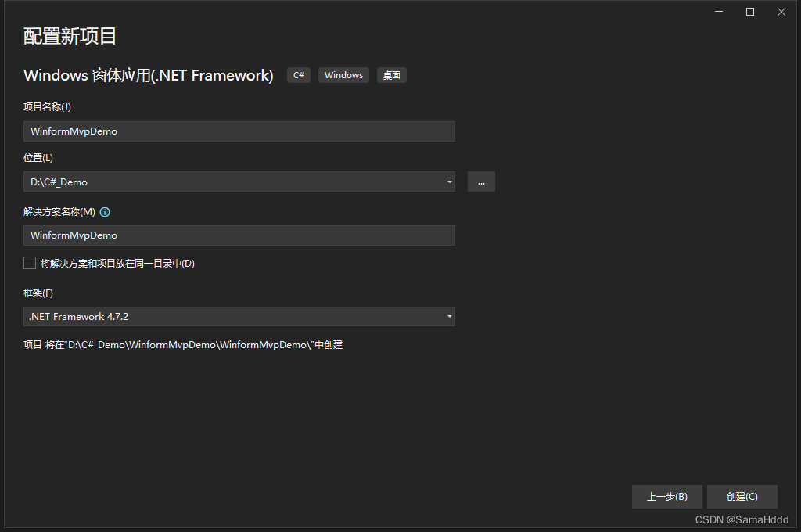Expand the 位置(L) path selection list
The image size is (801, 532).
448,182
